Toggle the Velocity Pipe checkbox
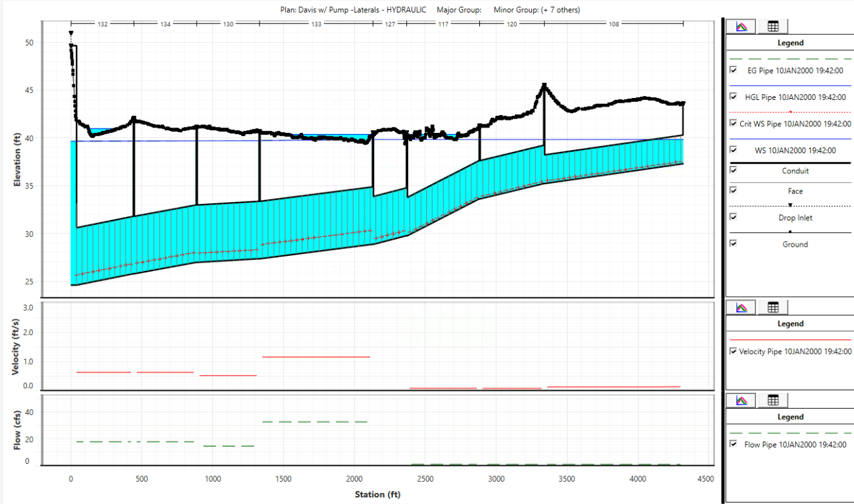854x504 pixels. [734, 351]
